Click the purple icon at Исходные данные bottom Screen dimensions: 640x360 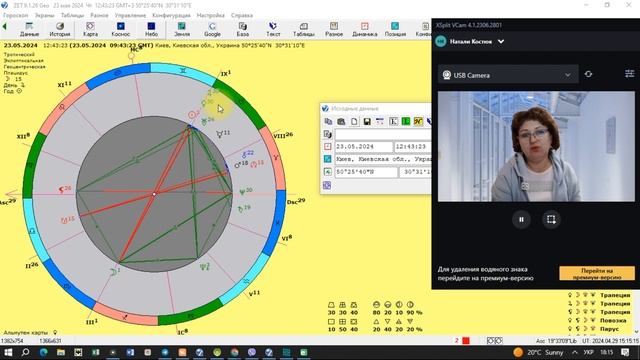coord(327,185)
